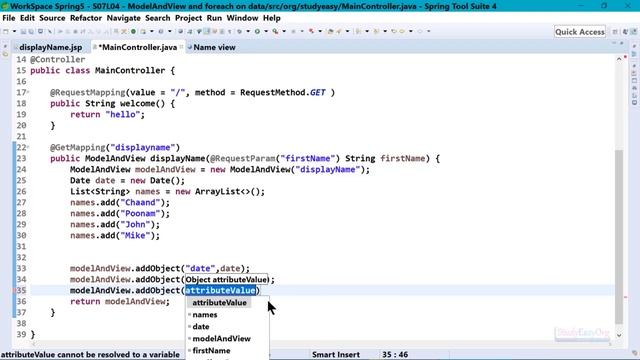Click the New file toolbar icon
Screen dimensions: 640x360
pyautogui.click(x=6, y=31)
